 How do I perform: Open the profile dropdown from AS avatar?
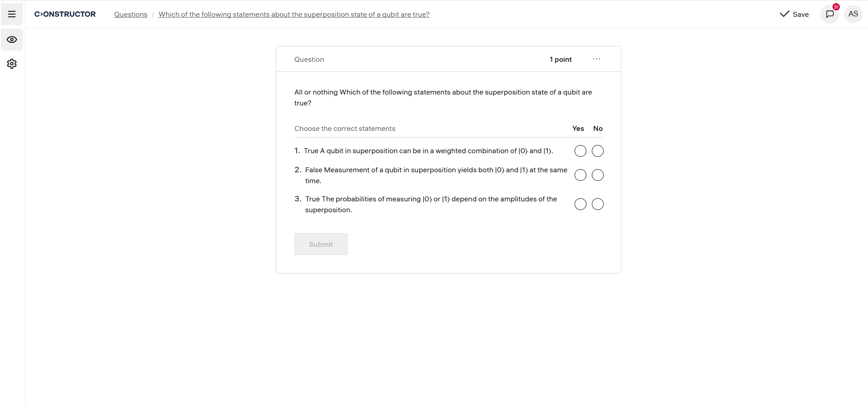point(853,14)
